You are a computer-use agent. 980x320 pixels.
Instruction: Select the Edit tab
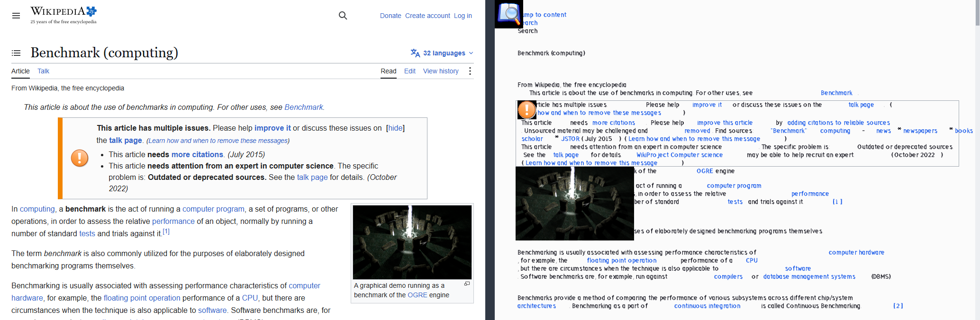[410, 71]
